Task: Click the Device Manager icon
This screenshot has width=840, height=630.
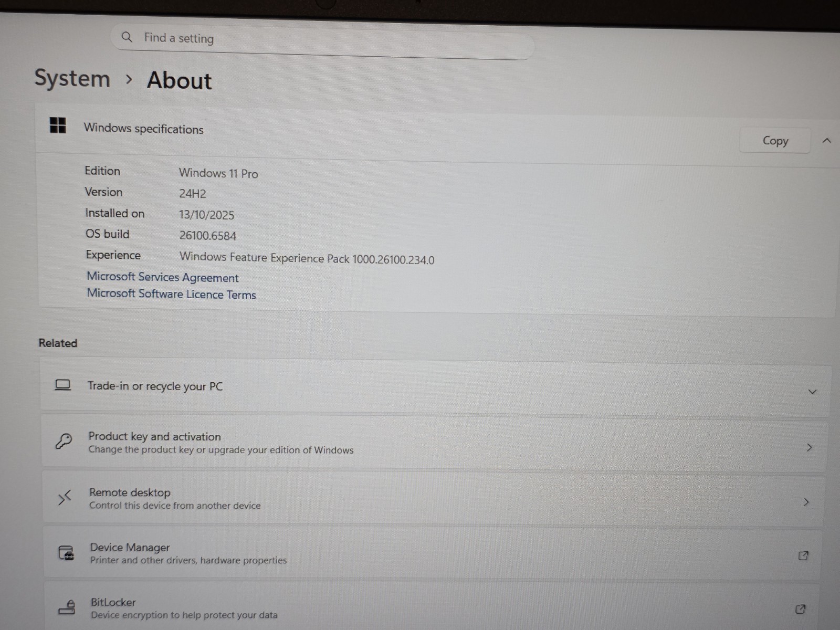Action: point(66,553)
